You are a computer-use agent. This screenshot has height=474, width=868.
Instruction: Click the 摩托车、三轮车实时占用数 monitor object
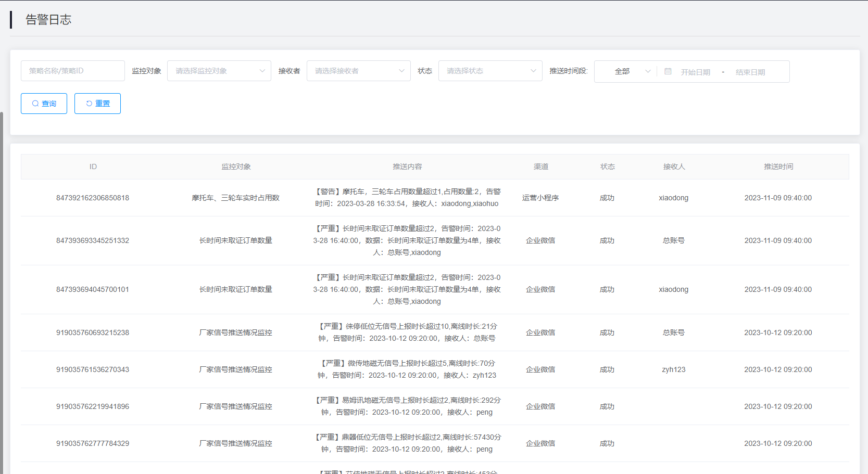coord(235,198)
